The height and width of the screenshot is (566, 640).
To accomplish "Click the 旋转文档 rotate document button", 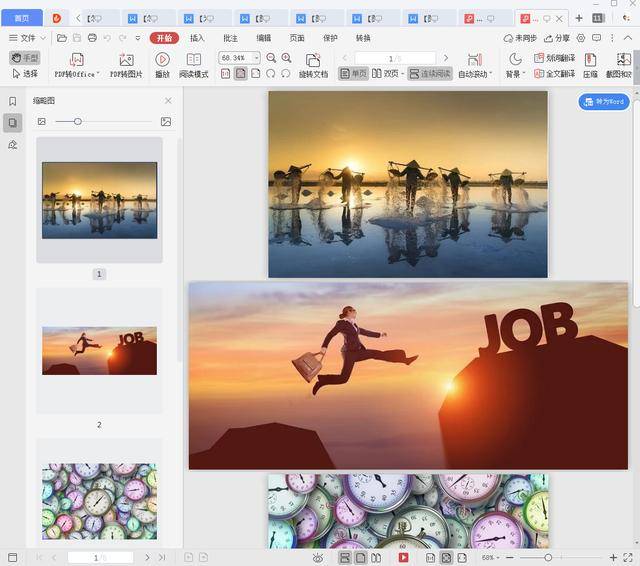I will click(313, 65).
